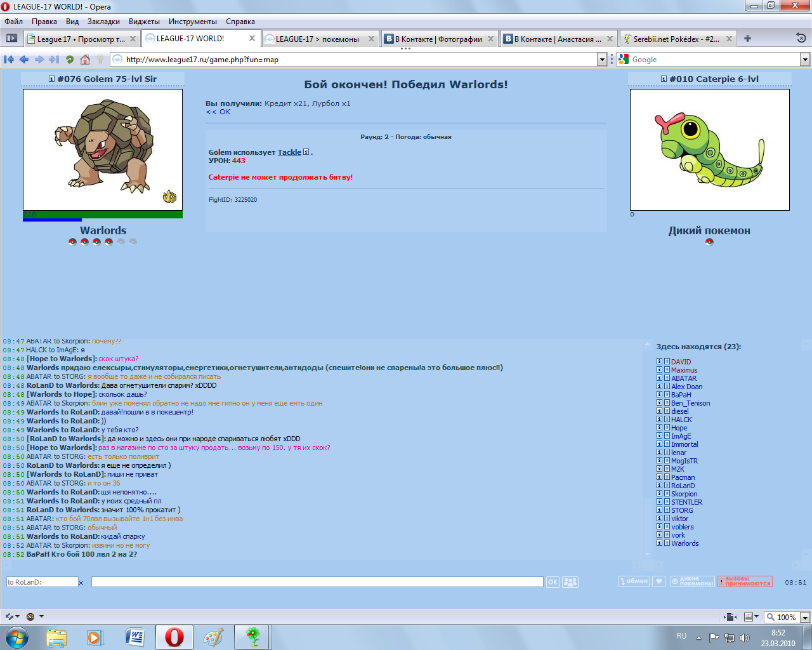
Task: Click the Golem pokemon image
Action: tap(103, 150)
